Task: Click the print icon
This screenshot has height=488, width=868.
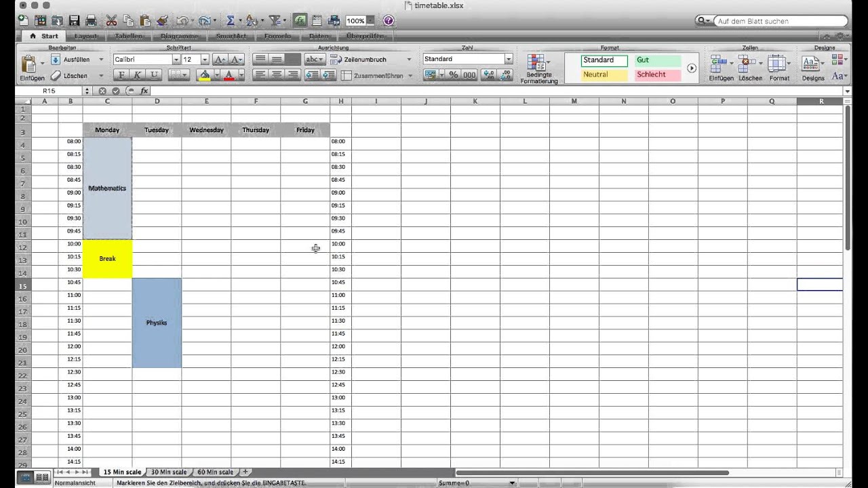Action: (x=91, y=21)
